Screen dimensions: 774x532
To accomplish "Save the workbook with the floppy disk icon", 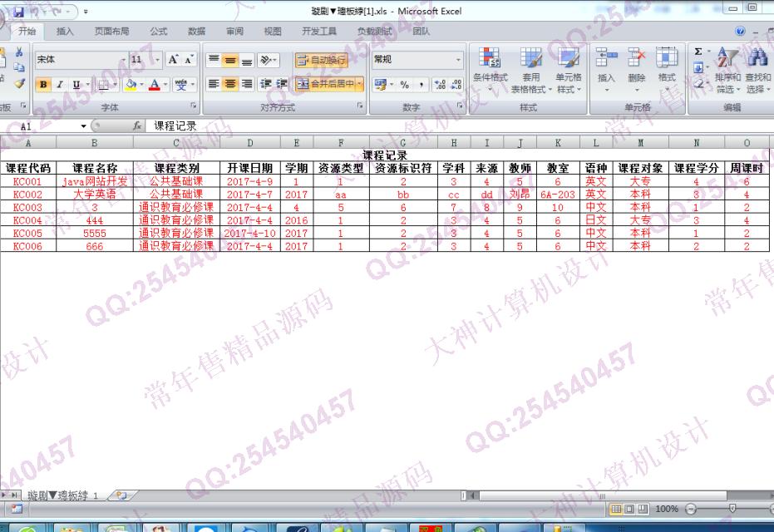I will [18, 11].
